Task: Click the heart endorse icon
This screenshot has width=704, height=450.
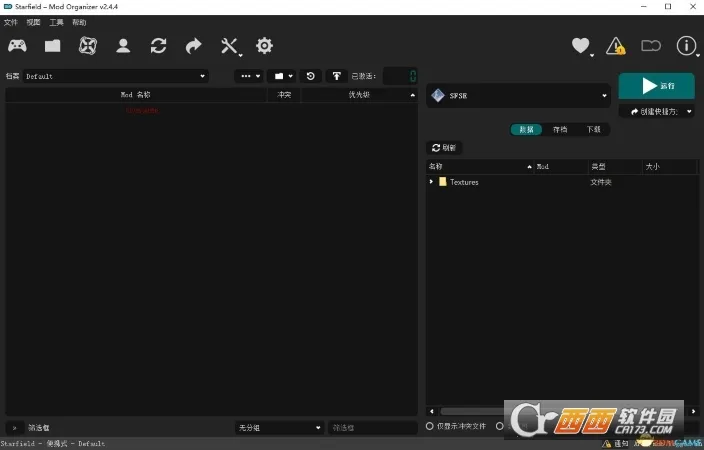Action: (x=580, y=45)
